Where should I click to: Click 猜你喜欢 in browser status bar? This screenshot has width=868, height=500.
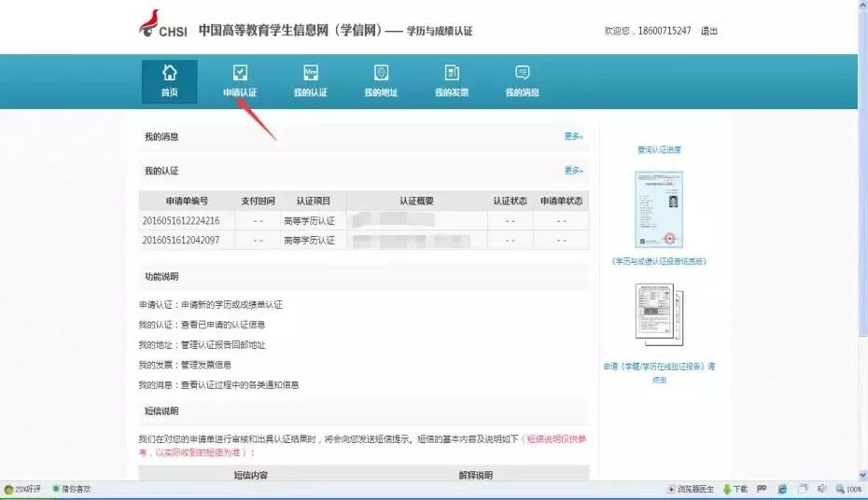[x=72, y=489]
